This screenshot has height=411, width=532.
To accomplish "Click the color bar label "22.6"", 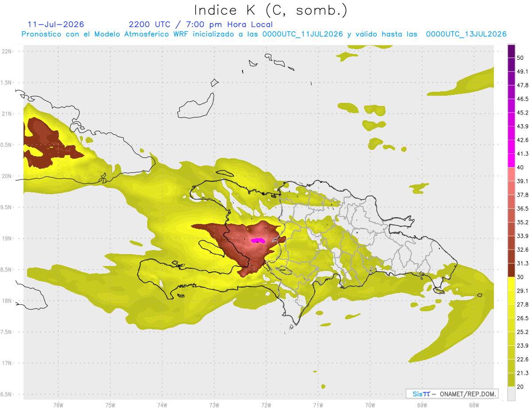I will pyautogui.click(x=523, y=359).
